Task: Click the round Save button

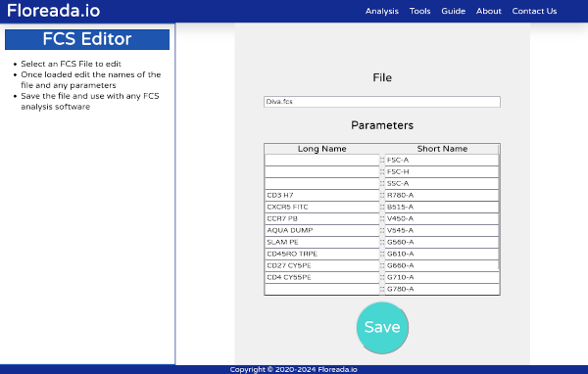Action: (x=382, y=328)
